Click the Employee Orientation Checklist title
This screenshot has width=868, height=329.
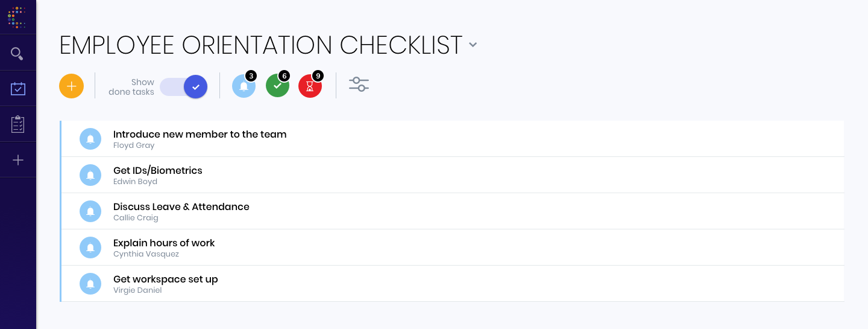(x=261, y=45)
